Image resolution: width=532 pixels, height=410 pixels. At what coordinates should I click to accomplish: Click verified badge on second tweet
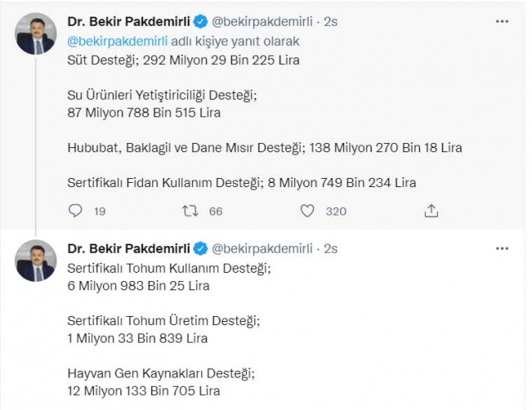[x=200, y=249]
